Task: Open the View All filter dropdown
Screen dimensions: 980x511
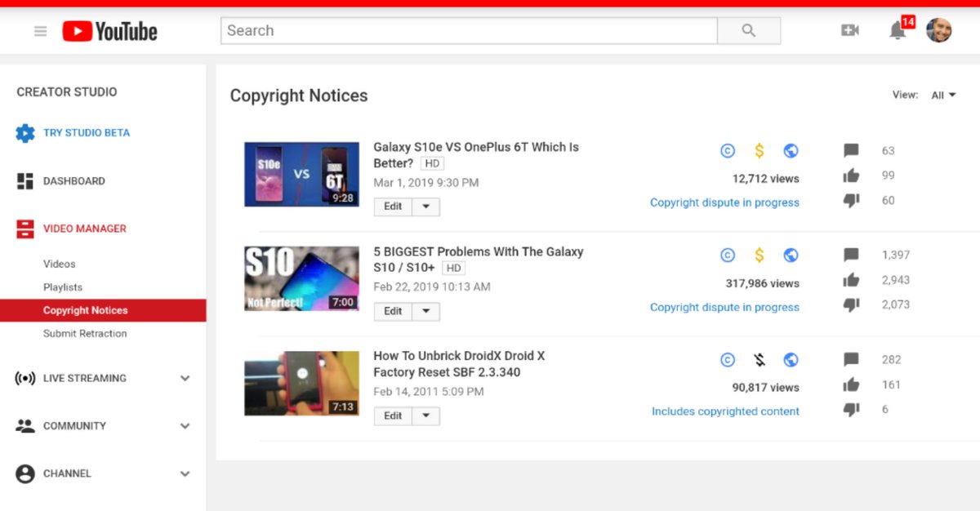Action: click(943, 96)
